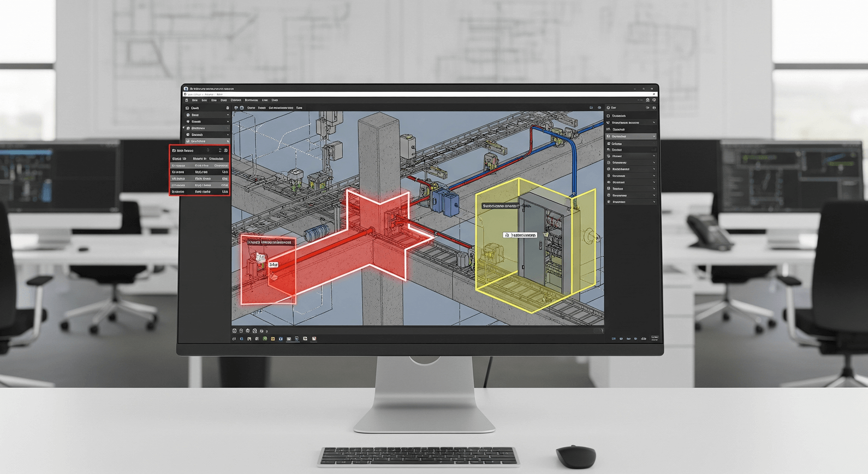Click the clock area at taskbar's right end

click(655, 338)
